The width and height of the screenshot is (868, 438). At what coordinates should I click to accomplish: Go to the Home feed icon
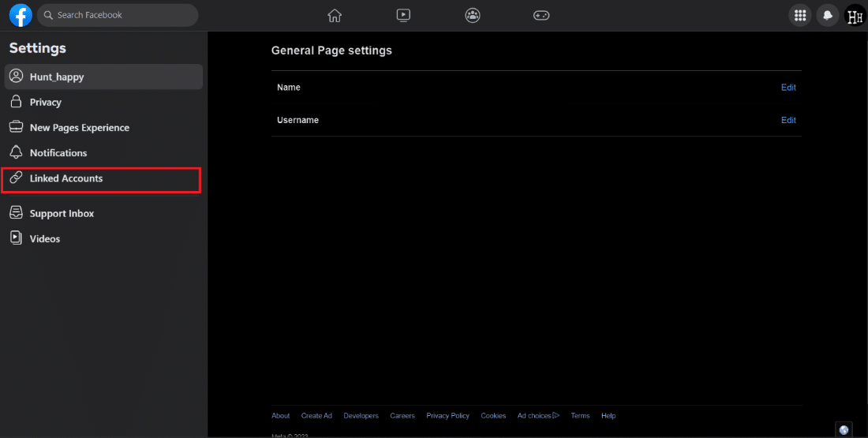coord(335,16)
